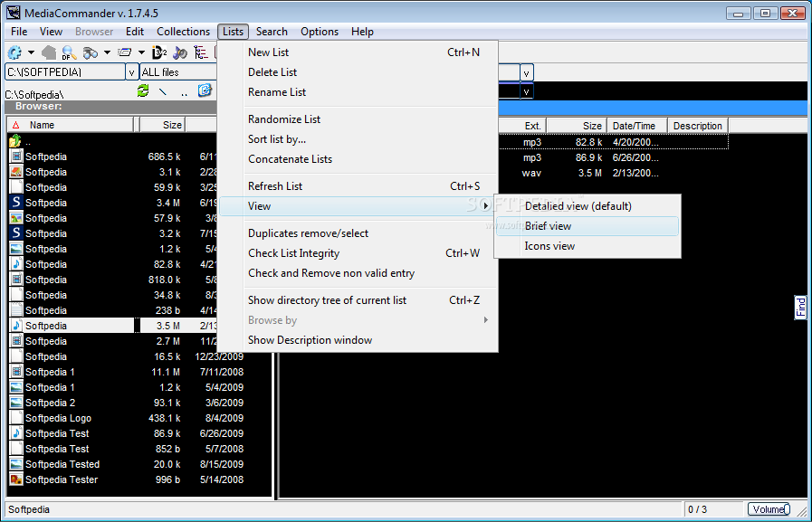The image size is (812, 522).
Task: Click the vertical Find tab
Action: [800, 308]
